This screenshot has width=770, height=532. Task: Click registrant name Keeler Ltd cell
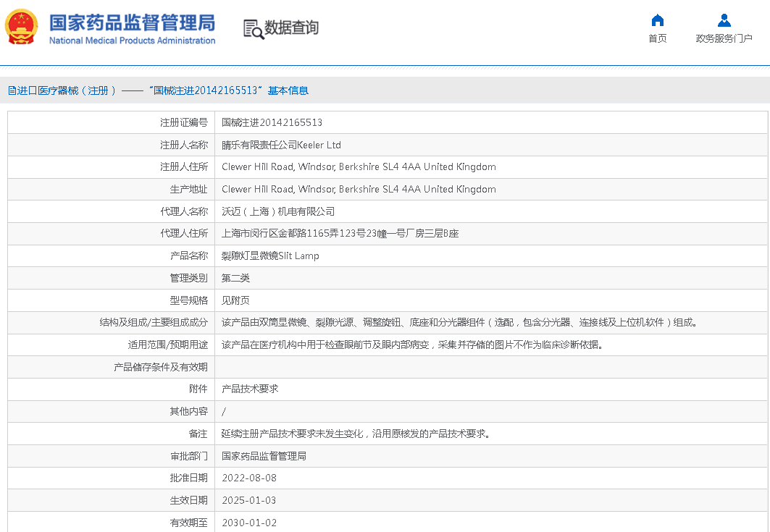tap(281, 145)
